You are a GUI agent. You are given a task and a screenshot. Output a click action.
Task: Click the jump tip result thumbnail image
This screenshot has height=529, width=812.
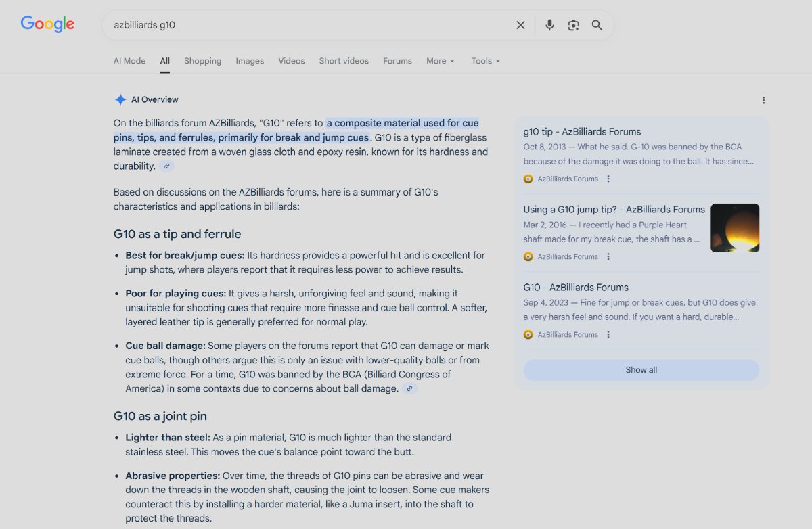pos(734,228)
